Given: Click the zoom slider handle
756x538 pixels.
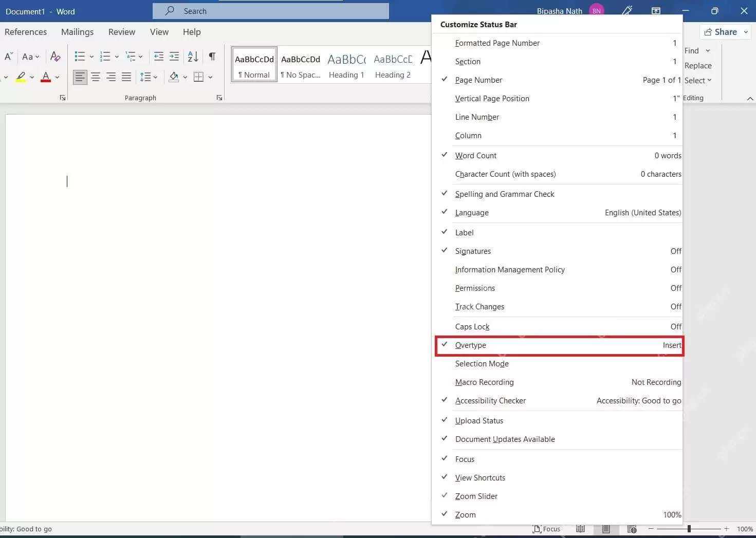Looking at the screenshot, I should [x=689, y=529].
